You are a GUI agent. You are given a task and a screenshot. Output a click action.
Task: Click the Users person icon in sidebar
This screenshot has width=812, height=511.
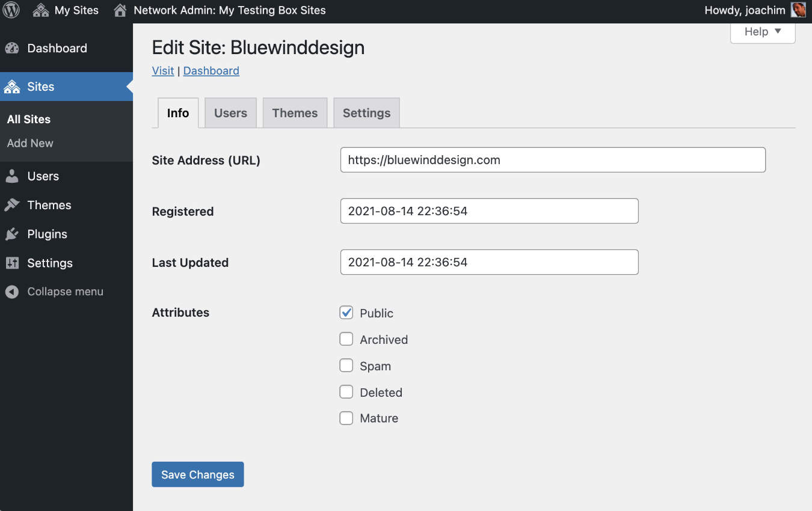pyautogui.click(x=12, y=176)
